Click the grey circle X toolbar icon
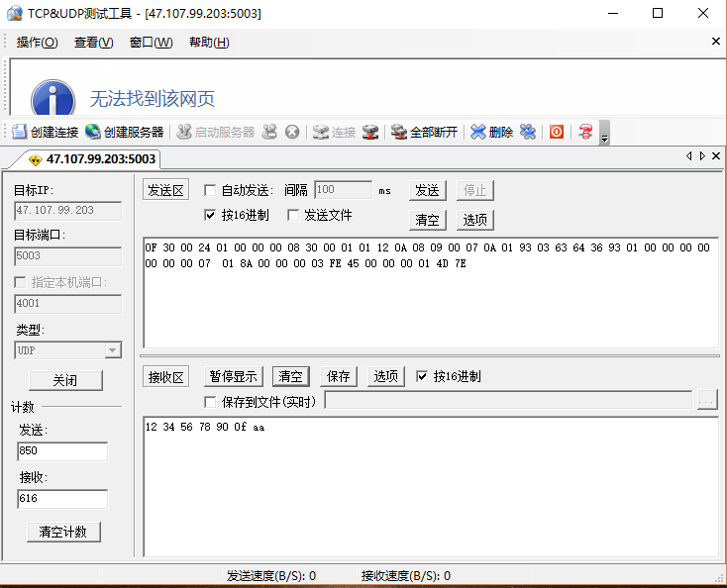Viewport: 727px width, 588px height. coord(292,132)
